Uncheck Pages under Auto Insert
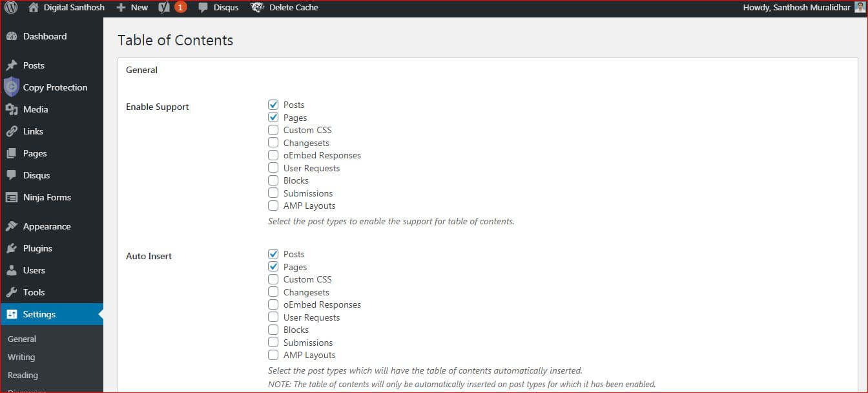This screenshot has height=393, width=868. (273, 267)
